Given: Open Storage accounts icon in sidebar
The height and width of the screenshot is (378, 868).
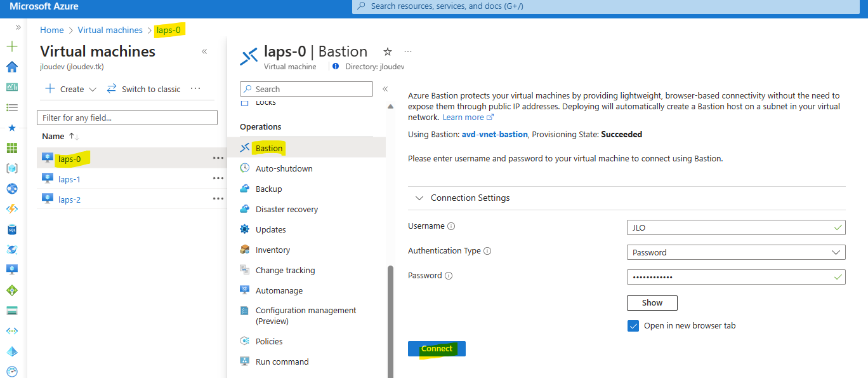Looking at the screenshot, I should coord(11,311).
